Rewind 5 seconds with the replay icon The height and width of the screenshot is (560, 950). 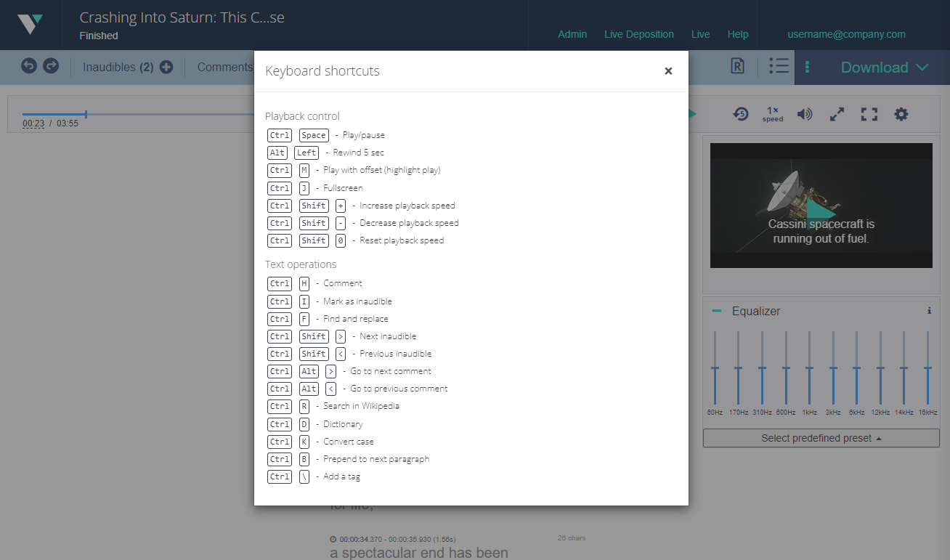(741, 114)
